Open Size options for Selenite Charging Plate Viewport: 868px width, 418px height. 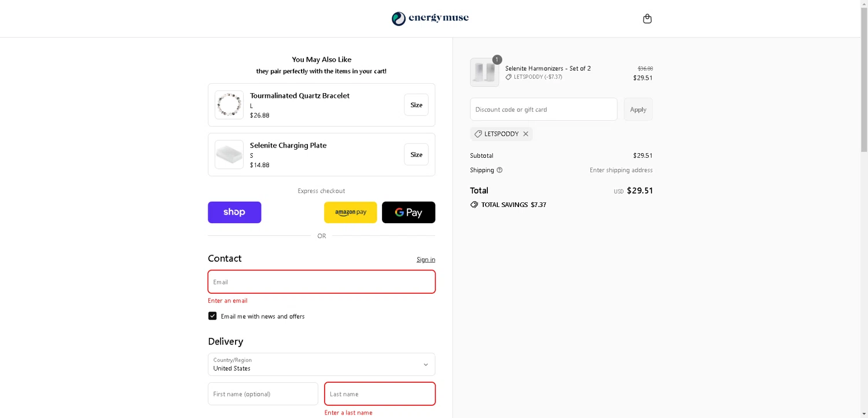pos(416,154)
